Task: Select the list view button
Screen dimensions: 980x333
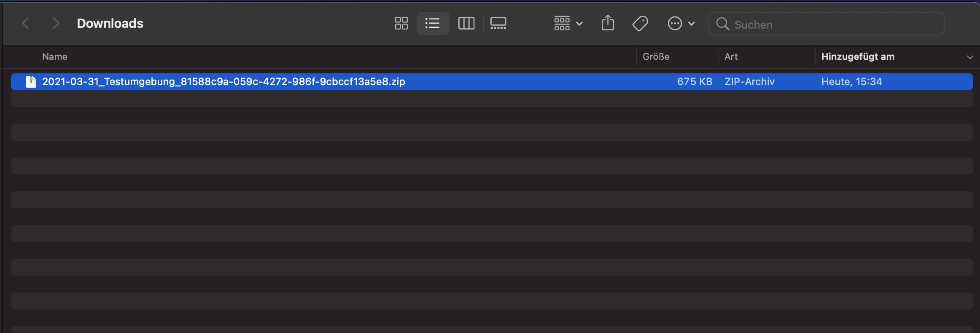Action: [433, 23]
